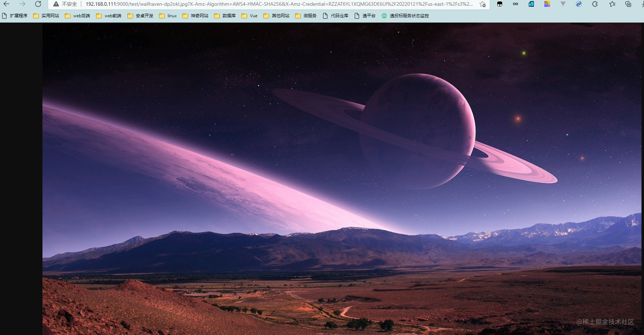Open the multicolored grid extension icon
644x335 pixels.
[547, 4]
